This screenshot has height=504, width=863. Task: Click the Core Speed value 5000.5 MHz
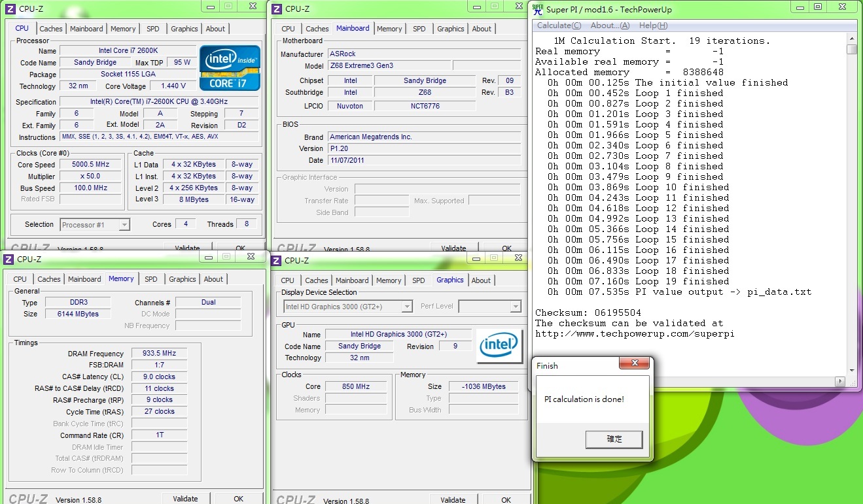click(90, 165)
